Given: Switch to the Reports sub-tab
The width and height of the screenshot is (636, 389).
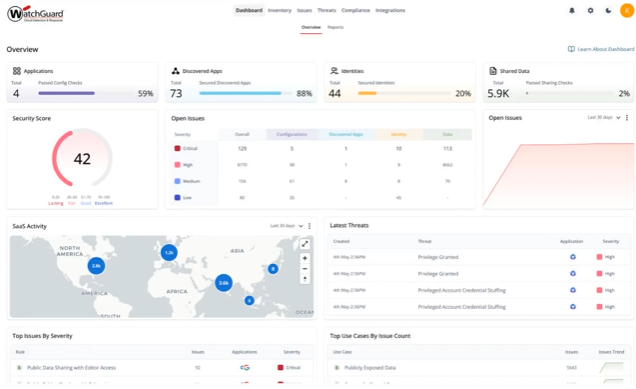Looking at the screenshot, I should pos(335,27).
